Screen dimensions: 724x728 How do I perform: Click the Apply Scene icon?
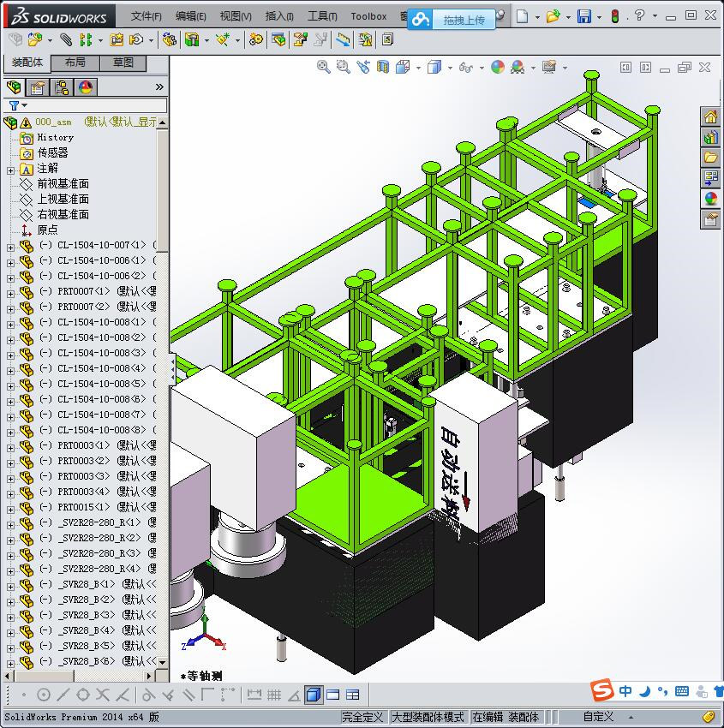coord(518,68)
